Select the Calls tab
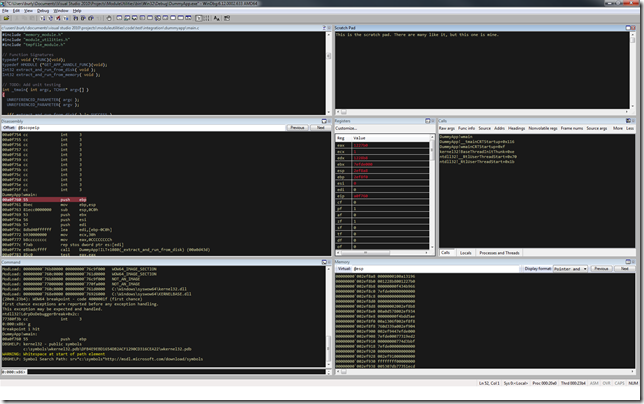Image resolution: width=644 pixels, height=404 pixels. pos(446,252)
